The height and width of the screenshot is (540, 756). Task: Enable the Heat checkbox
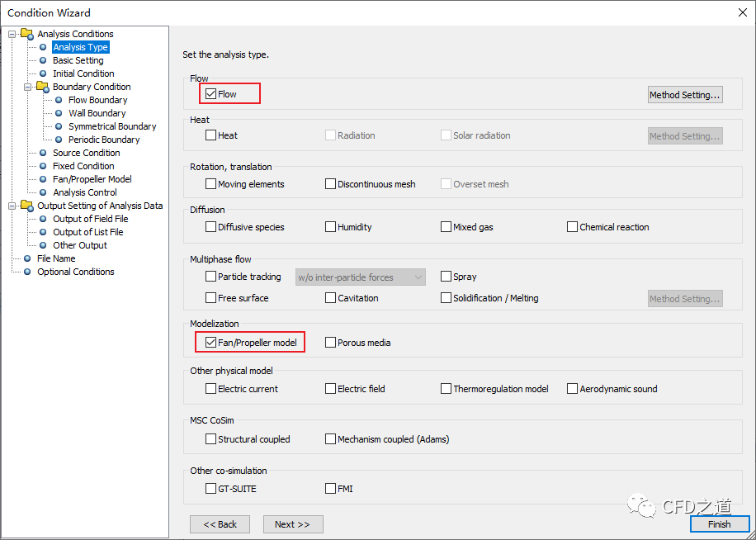[x=211, y=135]
